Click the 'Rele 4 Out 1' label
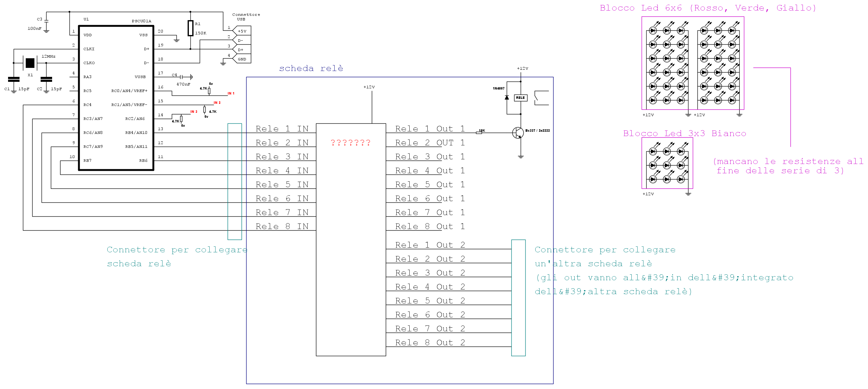 pos(430,170)
